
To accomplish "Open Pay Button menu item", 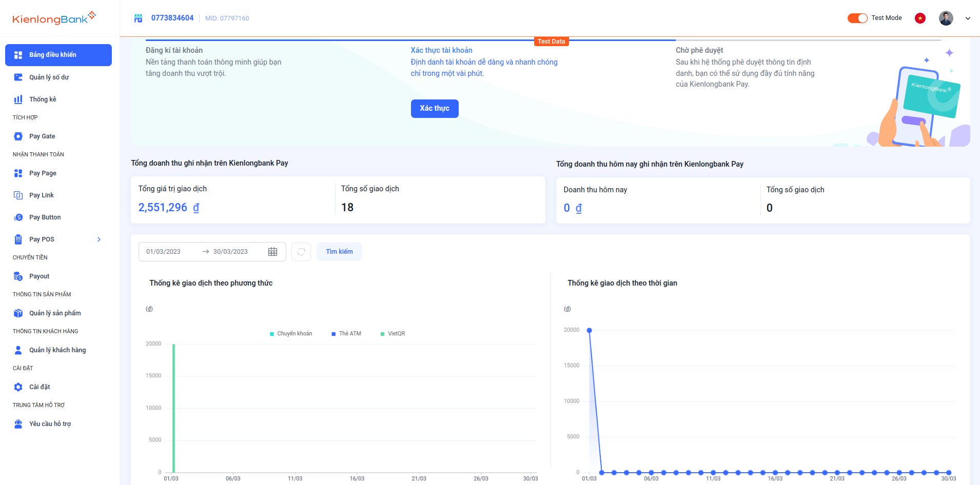I will pos(58,217).
